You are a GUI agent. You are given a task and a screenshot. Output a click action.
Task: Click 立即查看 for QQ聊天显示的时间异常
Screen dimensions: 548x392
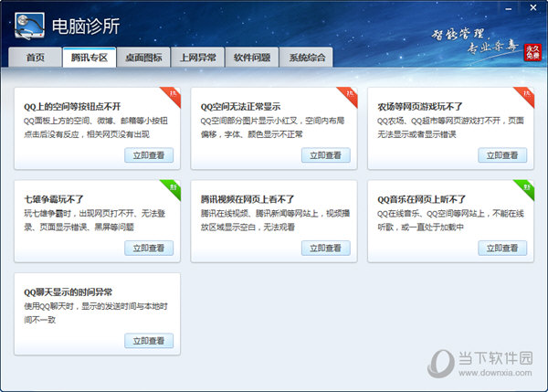pyautogui.click(x=149, y=341)
